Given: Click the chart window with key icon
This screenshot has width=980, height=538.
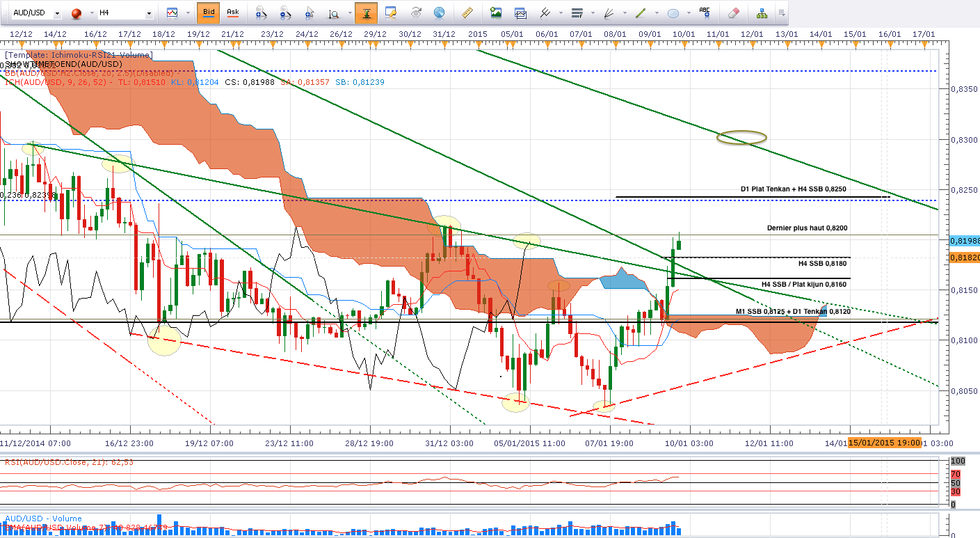Looking at the screenshot, I should point(390,13).
